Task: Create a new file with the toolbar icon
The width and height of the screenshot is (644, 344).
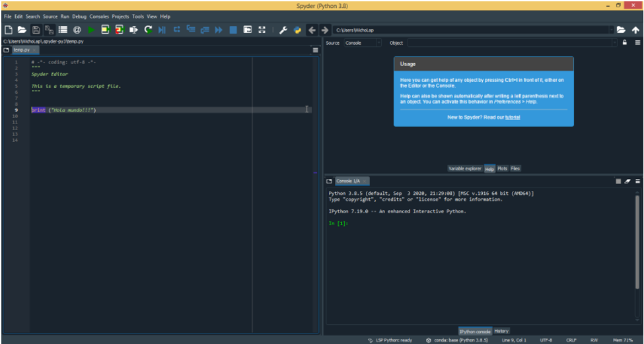Action: pyautogui.click(x=8, y=30)
